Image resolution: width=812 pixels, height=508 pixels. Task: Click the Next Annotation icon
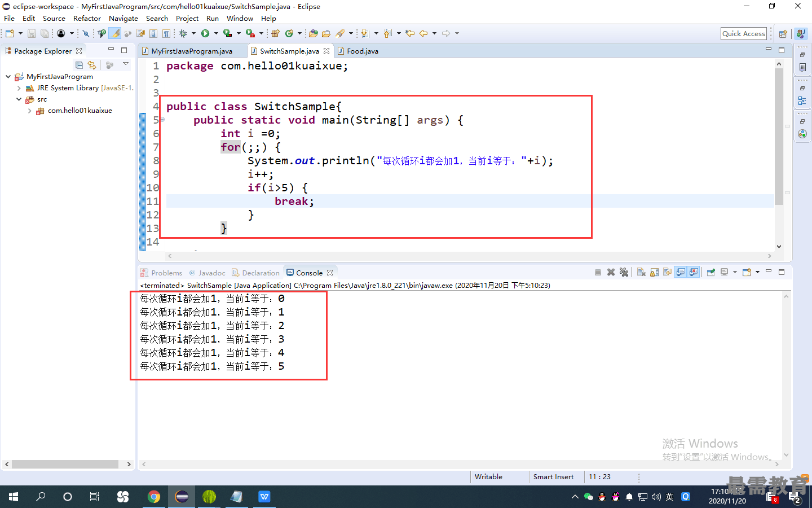[x=365, y=33]
